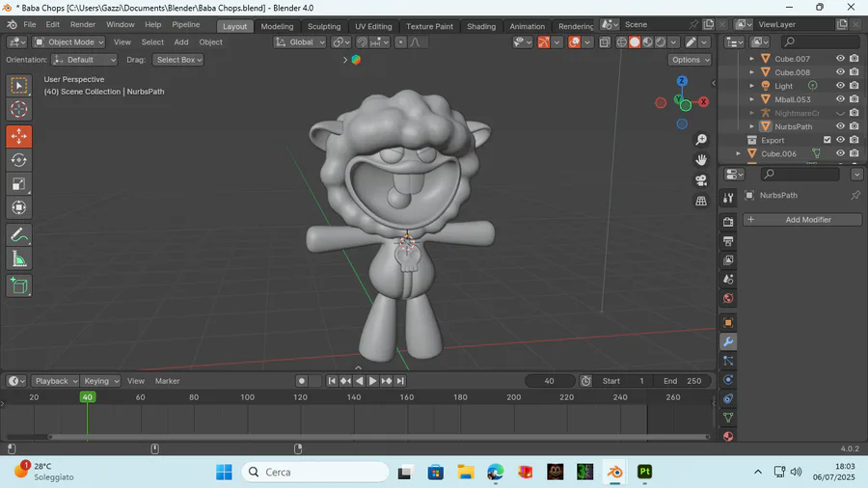Screen dimensions: 868x488
Task: Activate the 3D Cursor tool
Action: tap(19, 109)
